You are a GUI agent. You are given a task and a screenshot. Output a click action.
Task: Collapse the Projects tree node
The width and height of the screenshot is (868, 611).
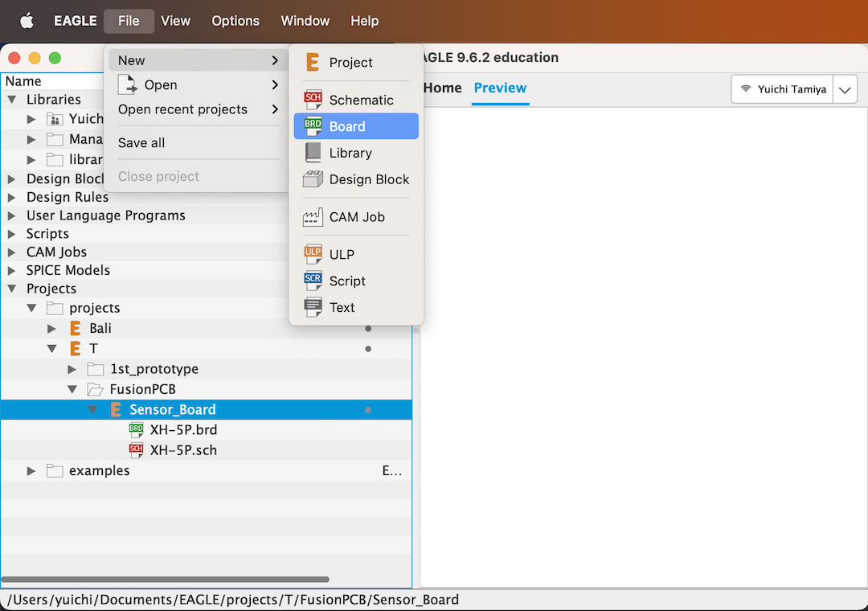11,289
